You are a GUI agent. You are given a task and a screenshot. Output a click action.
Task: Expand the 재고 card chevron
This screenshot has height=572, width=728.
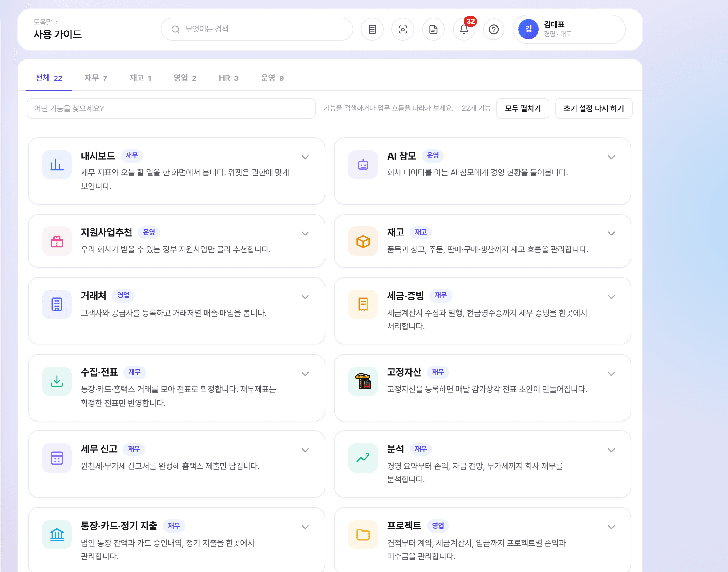(611, 234)
